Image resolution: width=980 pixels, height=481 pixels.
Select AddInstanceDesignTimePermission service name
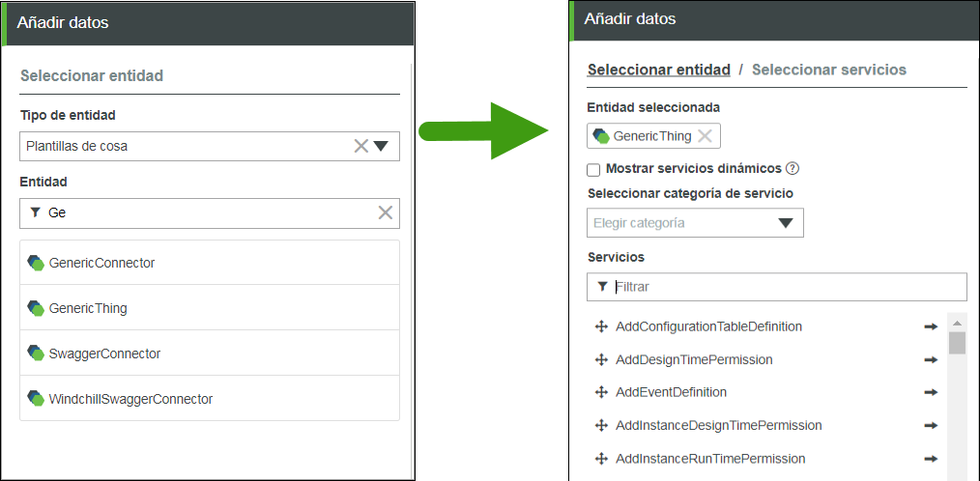click(x=719, y=425)
